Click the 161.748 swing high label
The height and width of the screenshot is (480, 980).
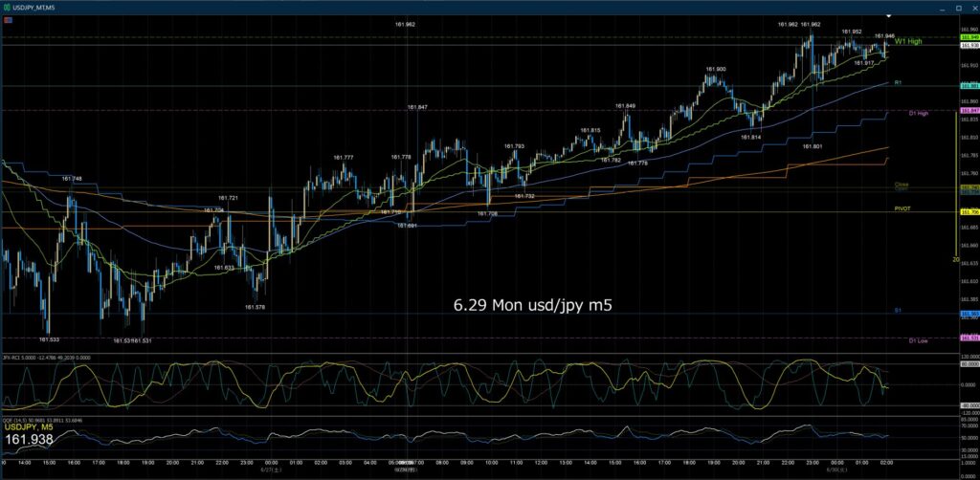coord(72,179)
